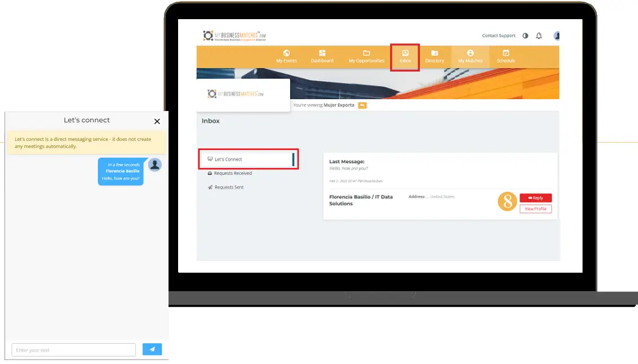Click the MyBusinessMatches logo in the header
This screenshot has height=364, width=638.
click(x=234, y=36)
